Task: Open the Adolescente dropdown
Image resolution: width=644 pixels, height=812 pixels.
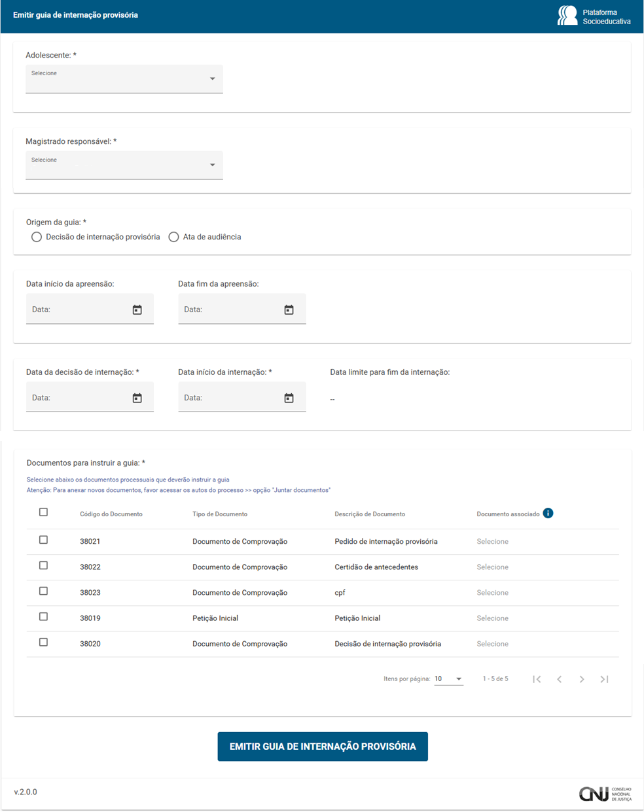Action: click(x=124, y=79)
